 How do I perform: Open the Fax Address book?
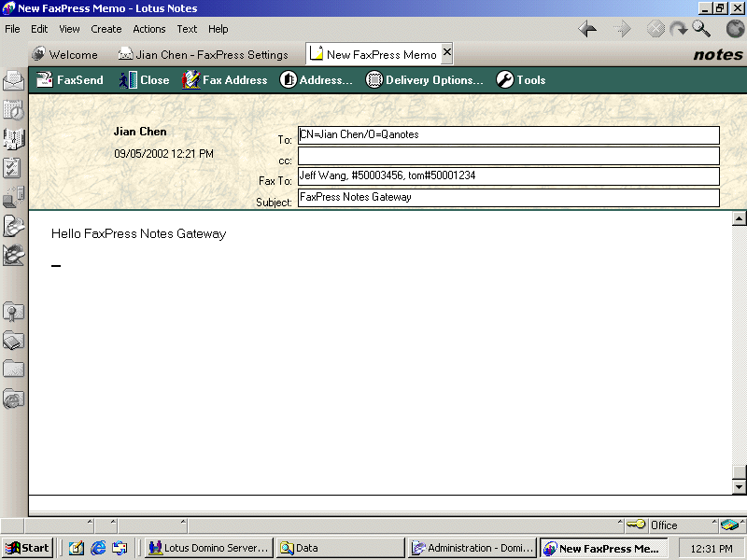[224, 80]
